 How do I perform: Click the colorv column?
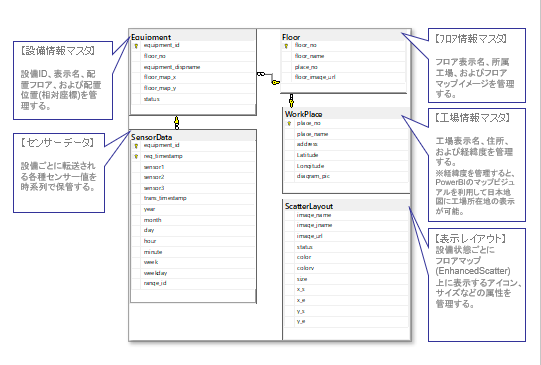pyautogui.click(x=305, y=268)
